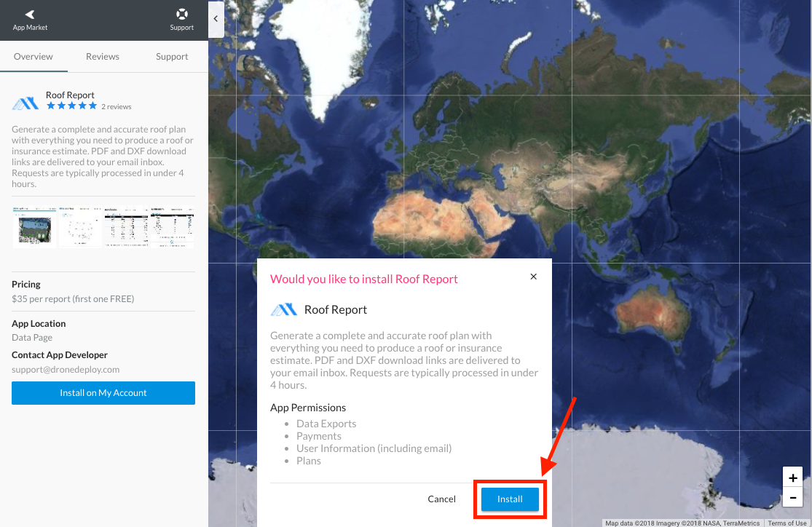Click the App Location heading
812x527 pixels.
click(x=39, y=323)
